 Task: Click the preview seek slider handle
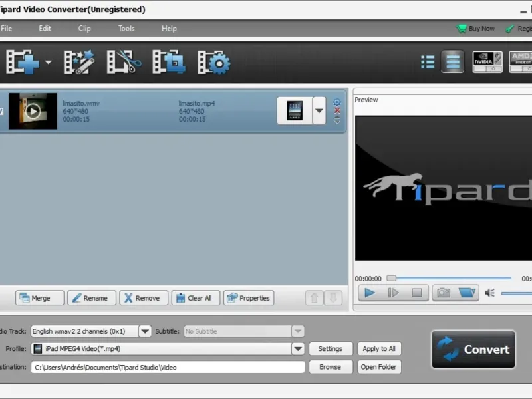click(x=391, y=278)
